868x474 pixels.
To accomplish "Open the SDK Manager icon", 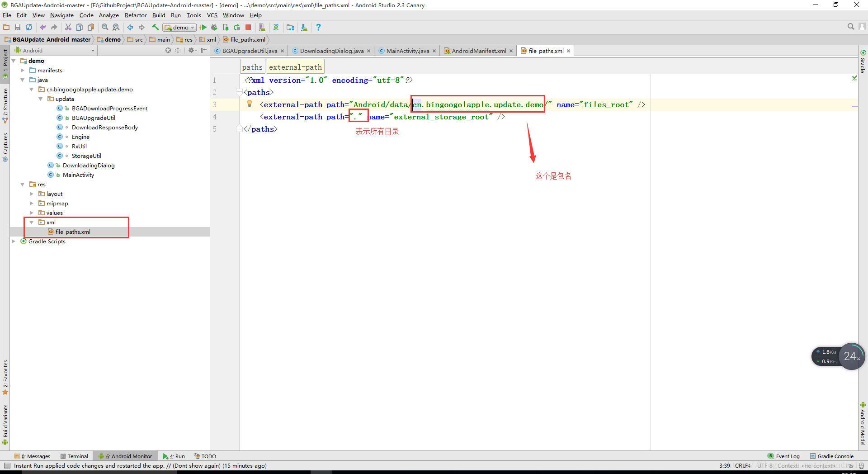I will coord(304,27).
